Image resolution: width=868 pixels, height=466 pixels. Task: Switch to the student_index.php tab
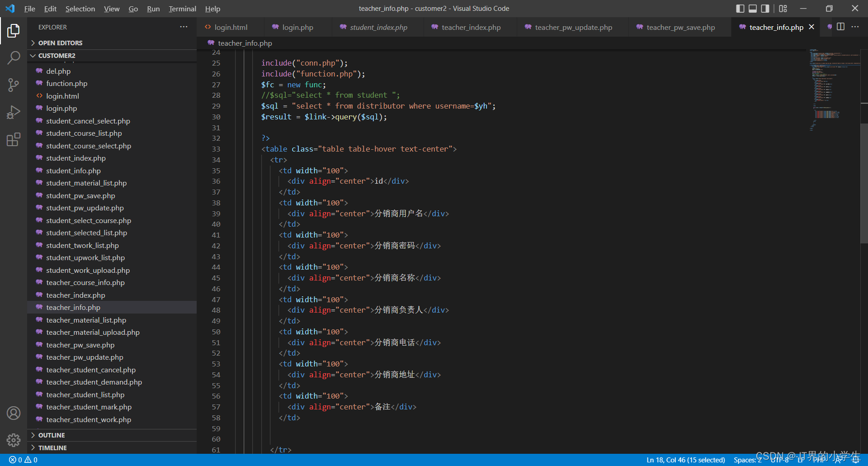[378, 27]
